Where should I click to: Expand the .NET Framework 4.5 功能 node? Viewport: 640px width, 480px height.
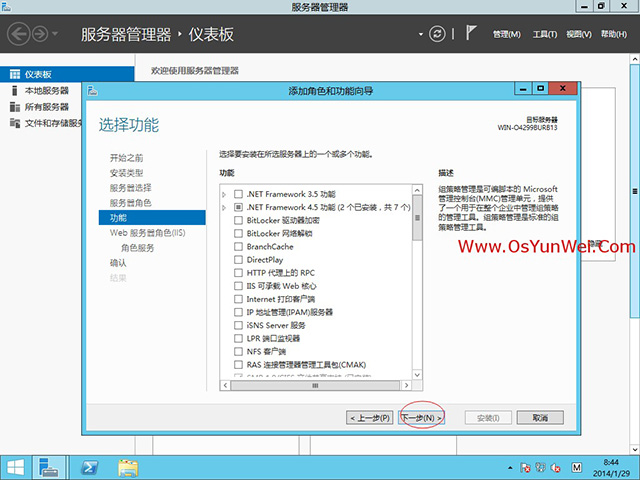click(x=224, y=207)
